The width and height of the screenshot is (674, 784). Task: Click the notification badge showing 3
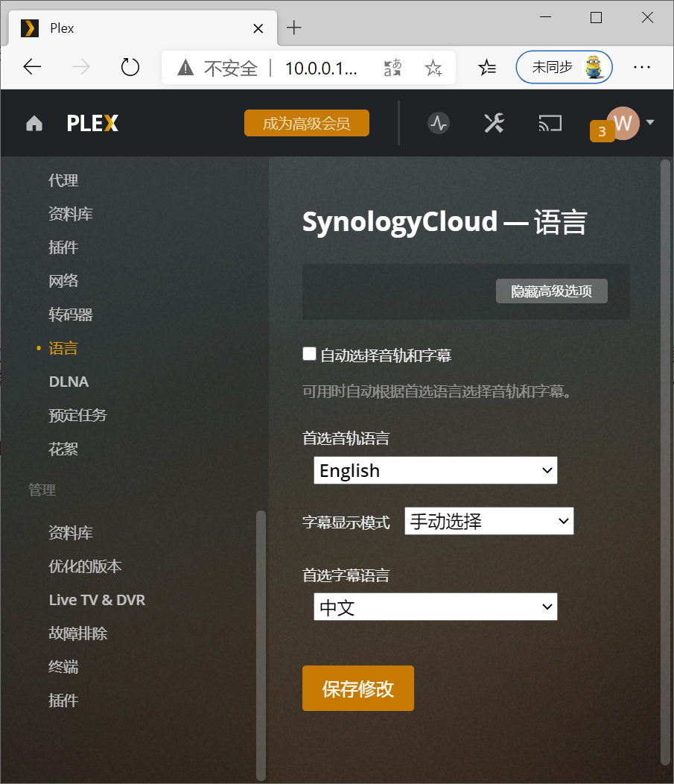coord(602,131)
